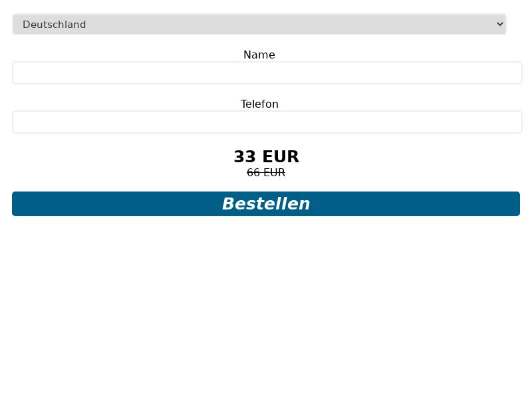532x399 pixels.
Task: Click the Name field label
Action: pyautogui.click(x=259, y=55)
